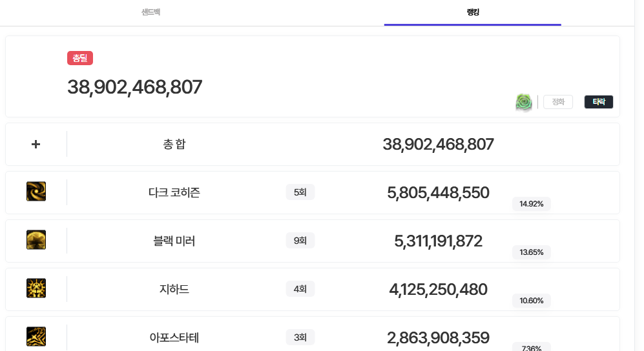Click the 아포스타테 skill icon
Image resolution: width=644 pixels, height=351 pixels.
click(x=36, y=336)
